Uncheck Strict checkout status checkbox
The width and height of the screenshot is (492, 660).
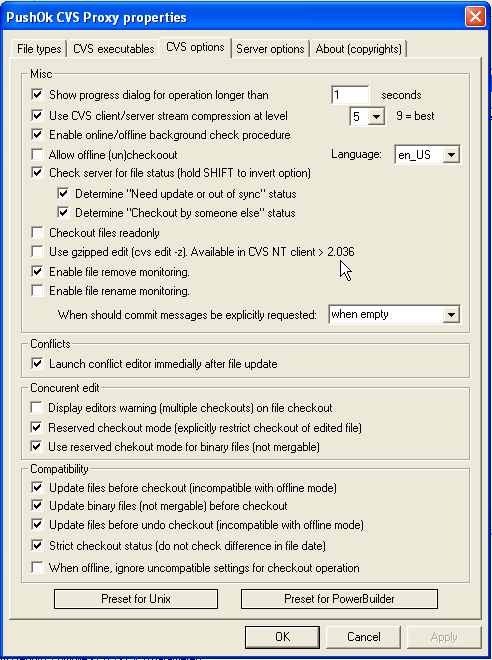click(37, 546)
